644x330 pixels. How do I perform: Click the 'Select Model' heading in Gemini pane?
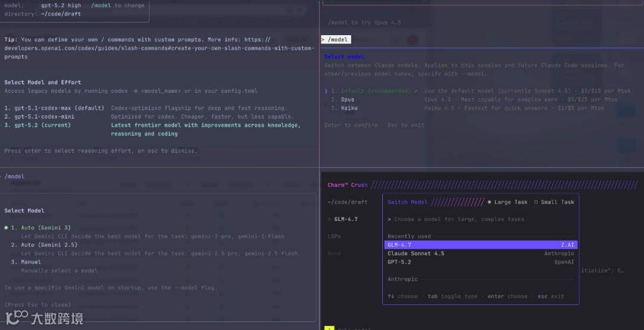click(x=24, y=210)
